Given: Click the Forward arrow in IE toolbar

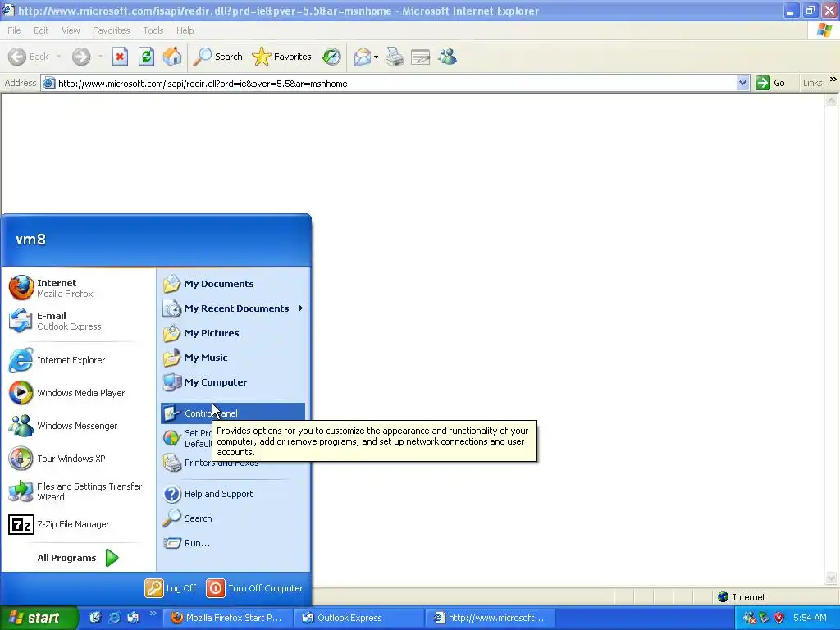Looking at the screenshot, I should tap(81, 57).
